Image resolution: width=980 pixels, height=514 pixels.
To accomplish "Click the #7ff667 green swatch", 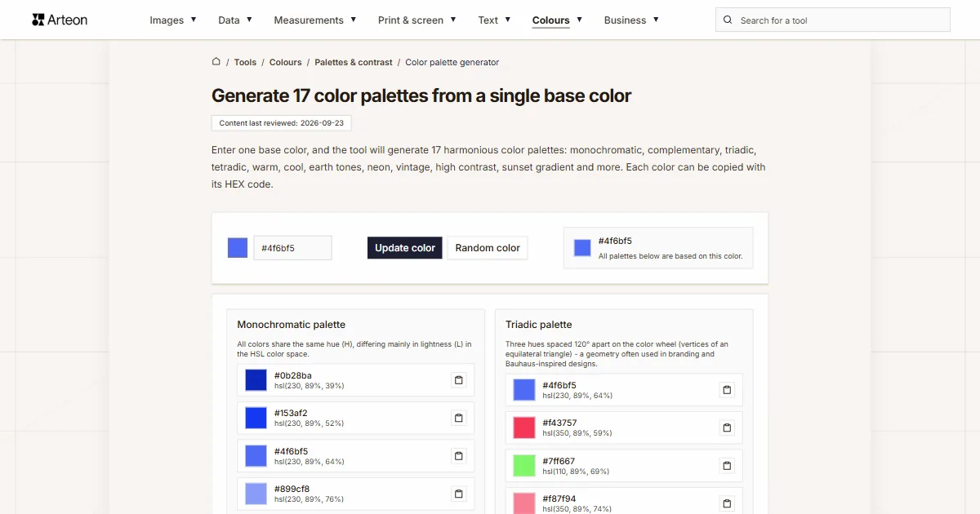I will click(x=523, y=466).
